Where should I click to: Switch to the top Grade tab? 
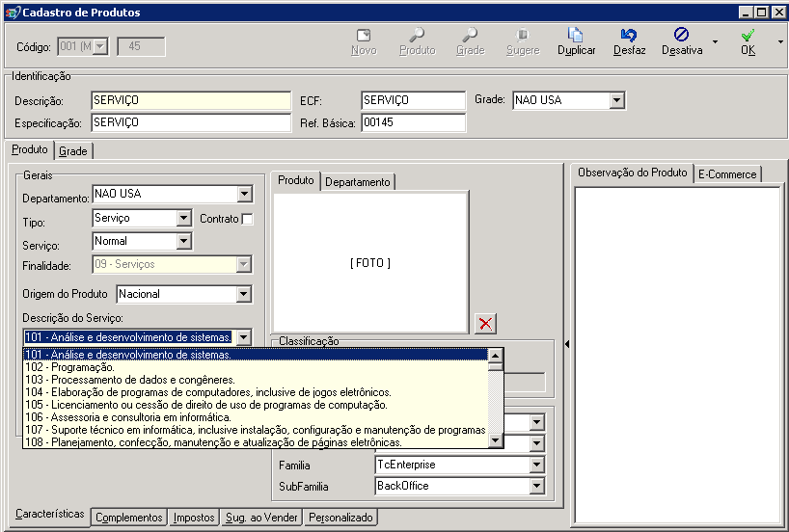coord(73,151)
